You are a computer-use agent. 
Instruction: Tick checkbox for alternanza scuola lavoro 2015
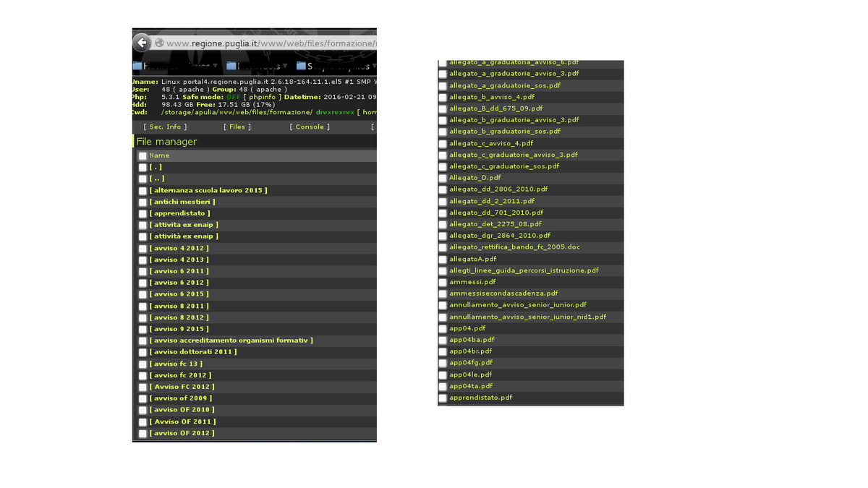click(142, 190)
